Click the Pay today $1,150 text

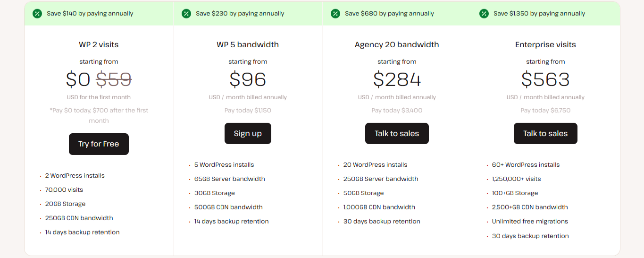click(248, 111)
